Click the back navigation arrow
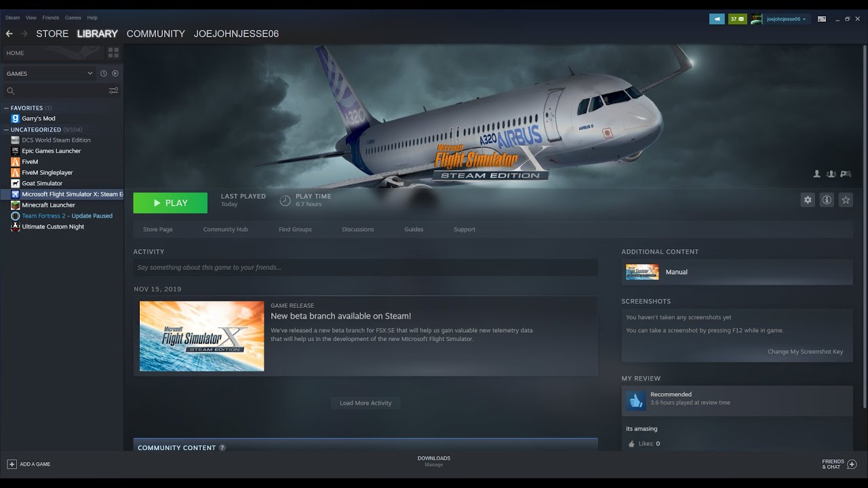This screenshot has width=868, height=488. tap(9, 33)
